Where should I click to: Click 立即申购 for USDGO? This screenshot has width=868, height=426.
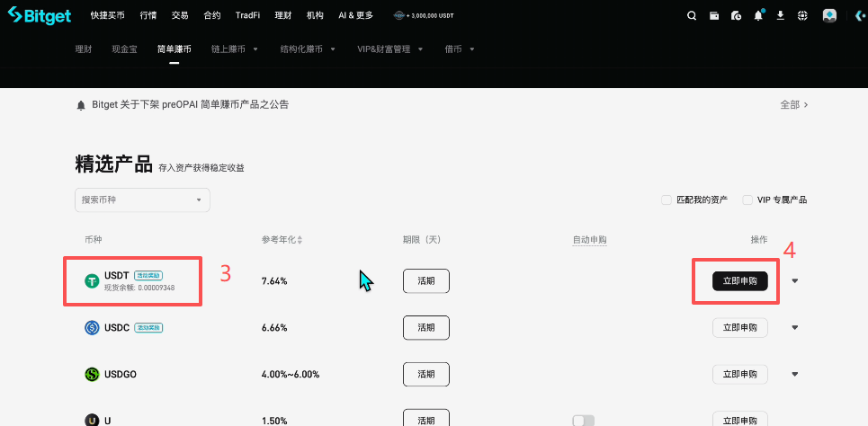click(x=740, y=374)
